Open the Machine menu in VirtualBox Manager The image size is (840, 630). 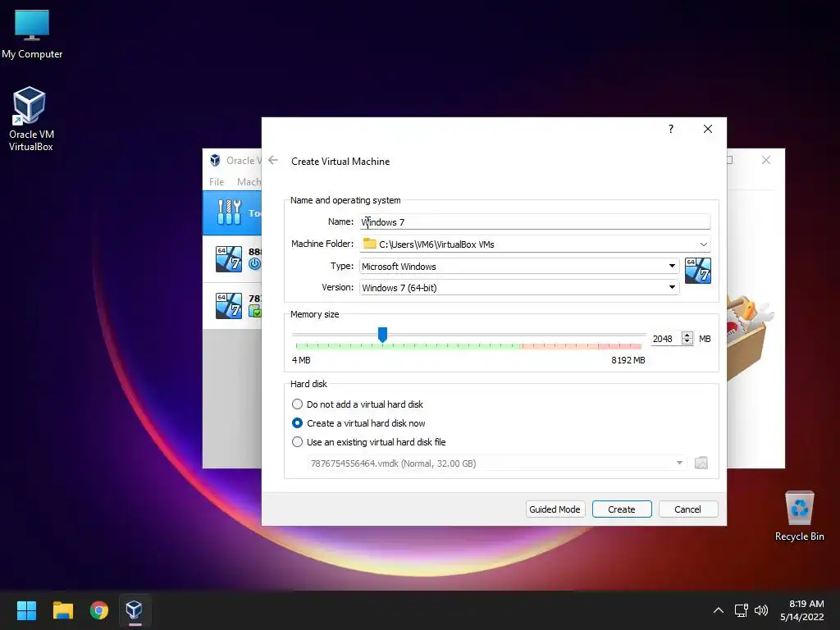pos(249,181)
